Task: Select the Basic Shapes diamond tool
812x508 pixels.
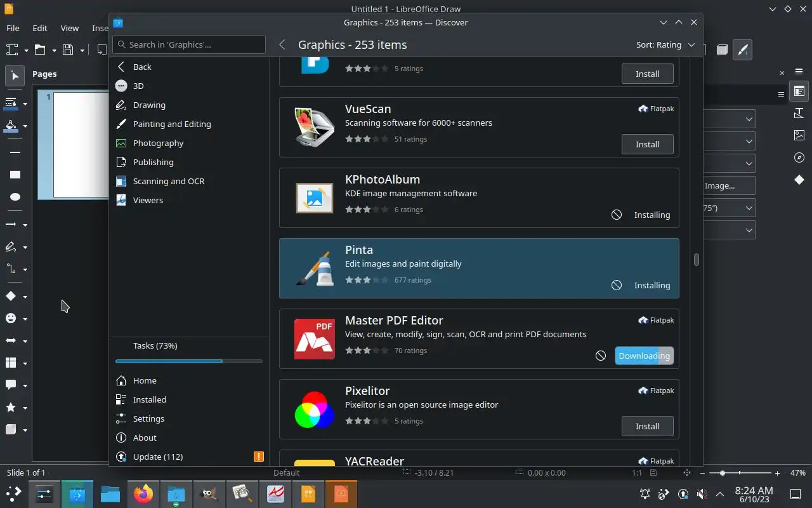Action: [11, 297]
